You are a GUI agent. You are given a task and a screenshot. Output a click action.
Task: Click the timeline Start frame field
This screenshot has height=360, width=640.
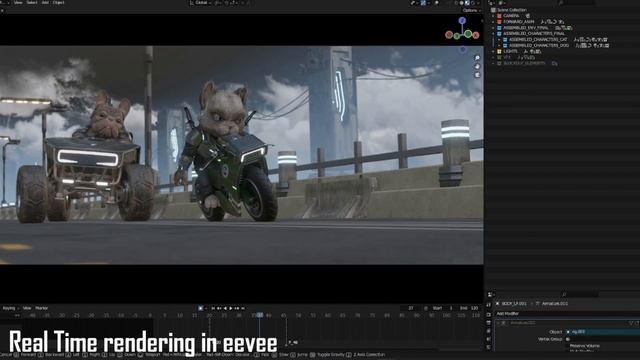(443, 308)
